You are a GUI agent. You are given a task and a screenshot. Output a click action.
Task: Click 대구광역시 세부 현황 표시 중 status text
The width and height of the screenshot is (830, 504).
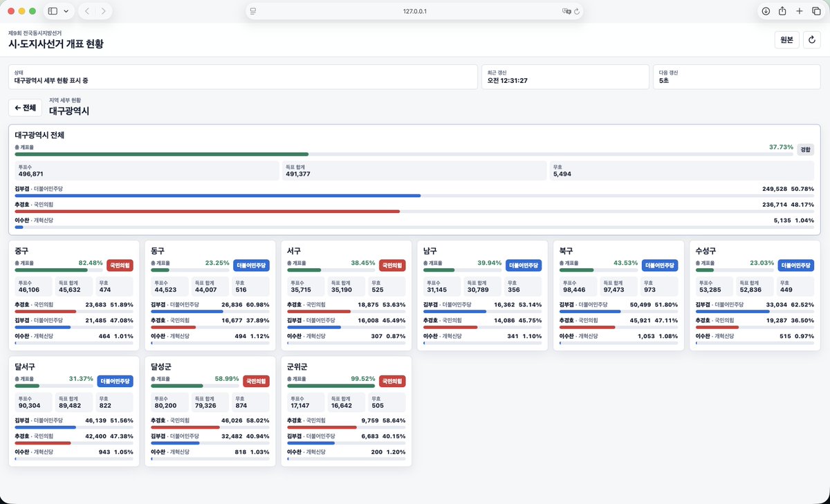[51, 81]
